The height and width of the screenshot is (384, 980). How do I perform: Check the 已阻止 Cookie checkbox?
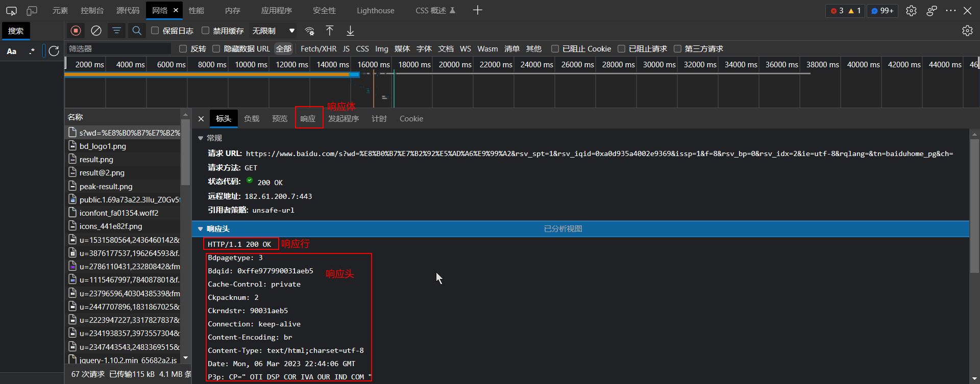(x=555, y=49)
